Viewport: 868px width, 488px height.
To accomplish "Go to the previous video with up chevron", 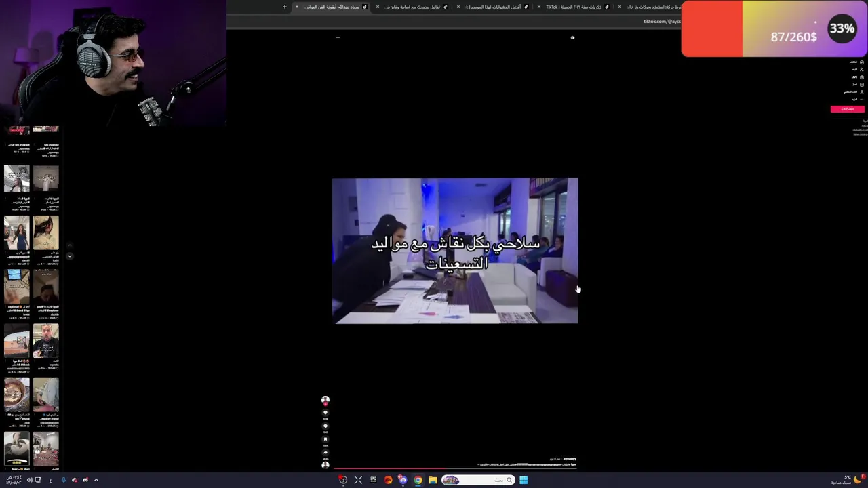I will (69, 245).
